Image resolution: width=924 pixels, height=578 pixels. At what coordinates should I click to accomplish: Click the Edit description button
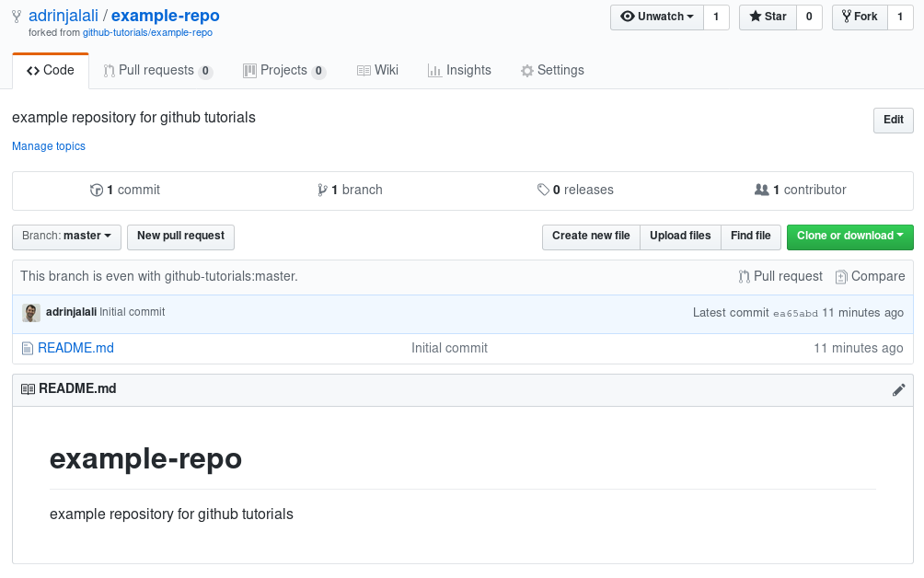894,121
